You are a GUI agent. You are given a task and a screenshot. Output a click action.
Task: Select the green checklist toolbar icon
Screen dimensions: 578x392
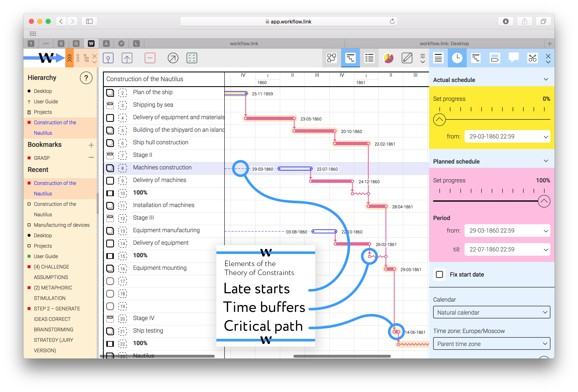(192, 58)
